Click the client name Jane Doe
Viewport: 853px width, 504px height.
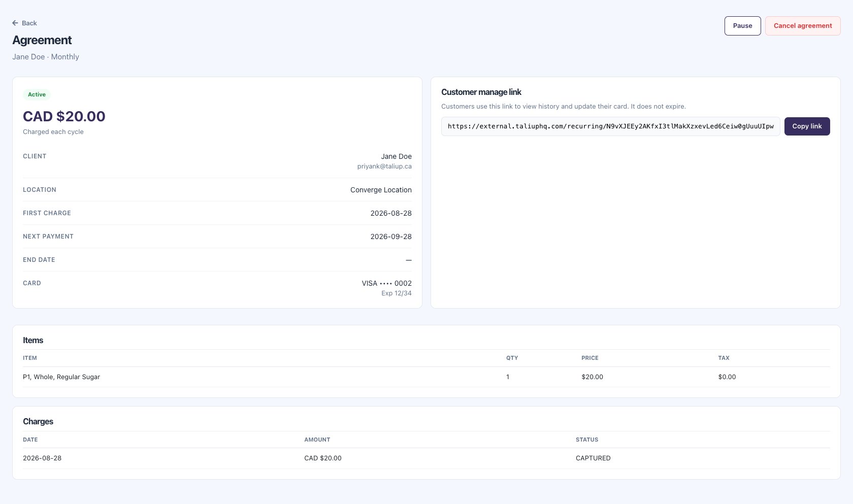396,156
